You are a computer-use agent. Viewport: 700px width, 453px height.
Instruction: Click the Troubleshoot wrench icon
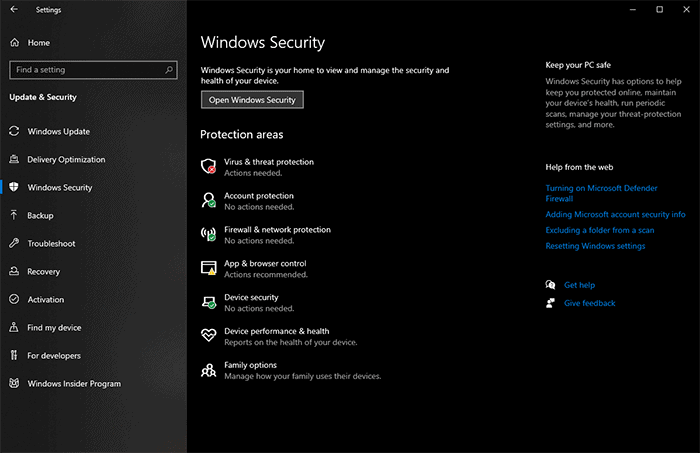click(x=14, y=243)
